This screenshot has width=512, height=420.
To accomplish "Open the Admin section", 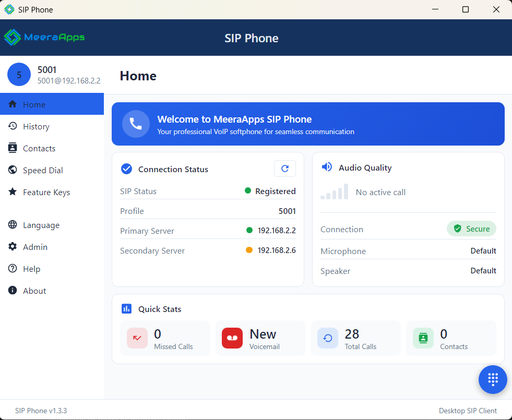I will pyautogui.click(x=35, y=247).
